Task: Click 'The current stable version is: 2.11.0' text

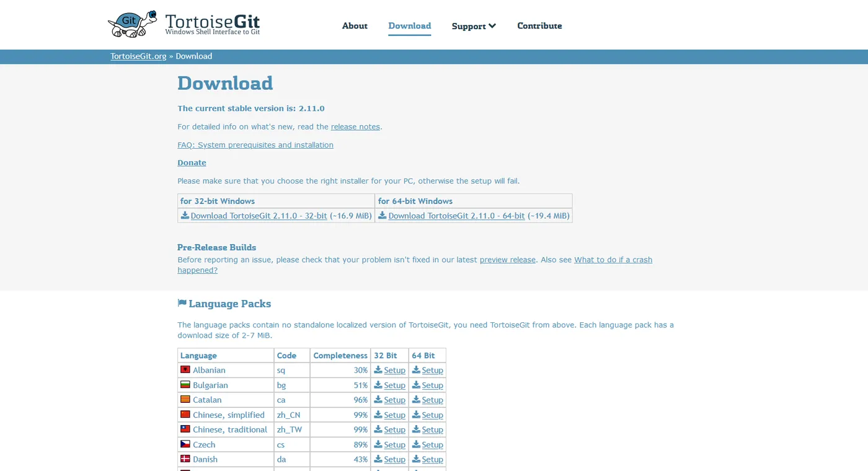Action: coord(251,108)
